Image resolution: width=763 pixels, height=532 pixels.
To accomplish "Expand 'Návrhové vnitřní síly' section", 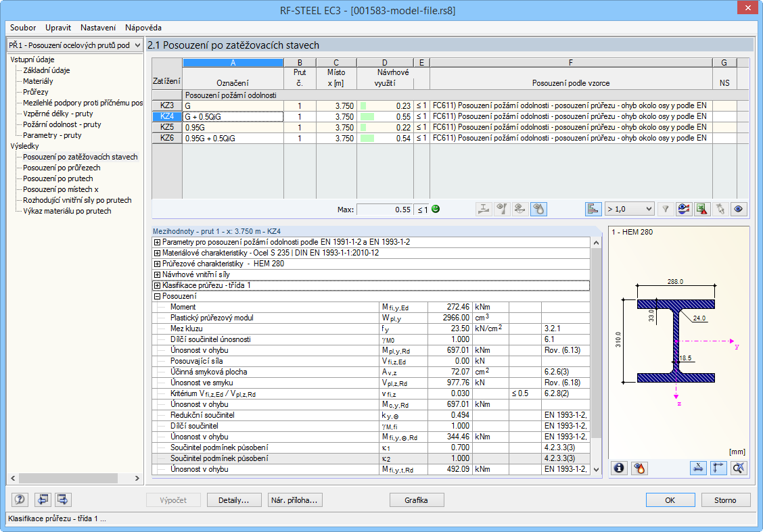I will click(x=158, y=274).
